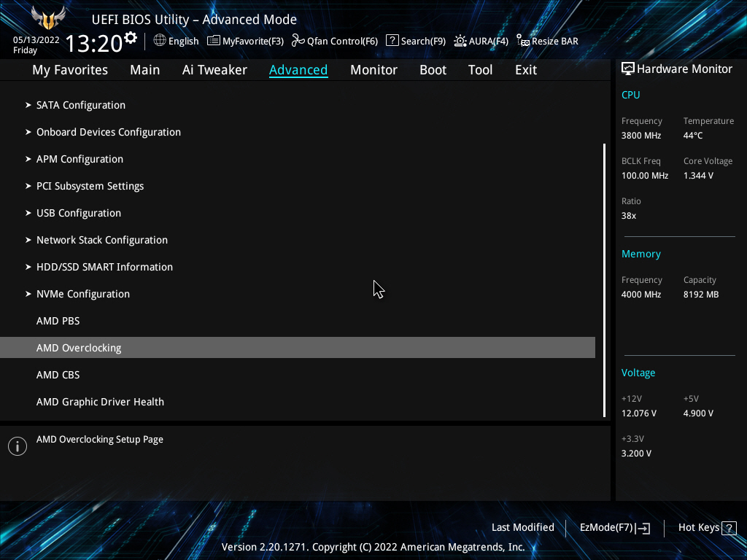The width and height of the screenshot is (747, 560).
Task: Open MyFavorite(F3) list icon
Action: [x=214, y=41]
